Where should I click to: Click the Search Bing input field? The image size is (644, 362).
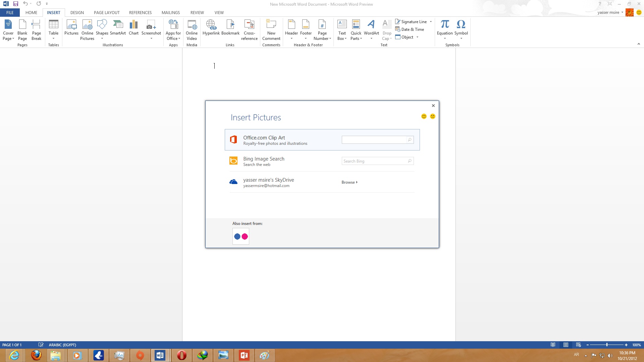(374, 161)
